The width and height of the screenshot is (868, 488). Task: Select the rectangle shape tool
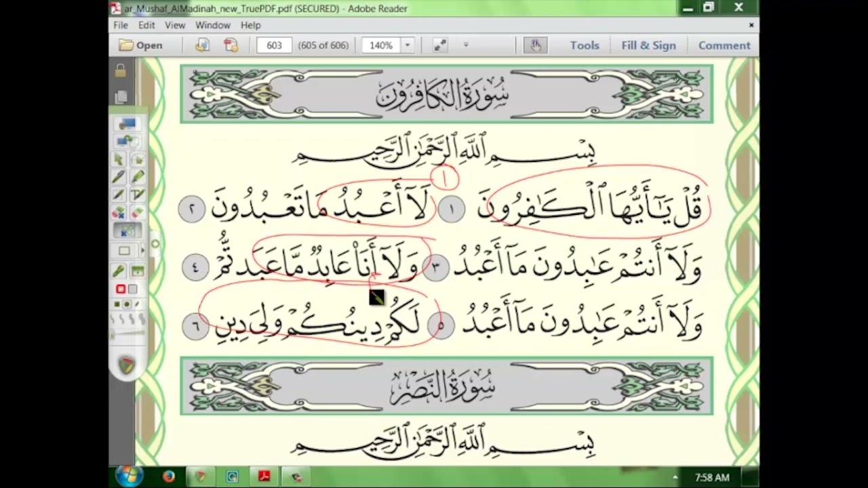click(x=125, y=251)
